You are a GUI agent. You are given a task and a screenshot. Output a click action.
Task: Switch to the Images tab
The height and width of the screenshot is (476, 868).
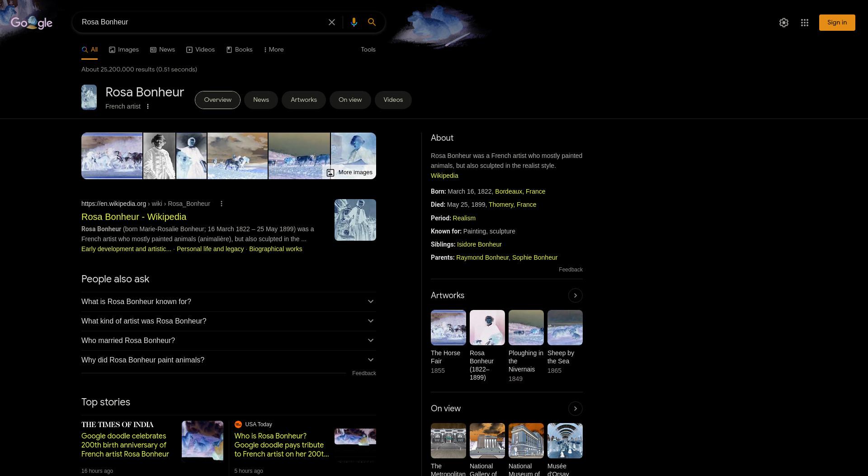[124, 50]
